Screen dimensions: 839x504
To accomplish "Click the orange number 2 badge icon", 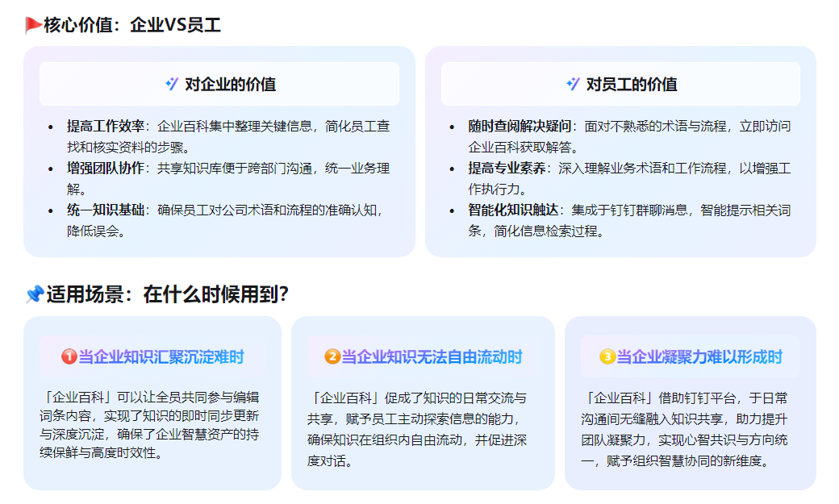I will pyautogui.click(x=332, y=356).
